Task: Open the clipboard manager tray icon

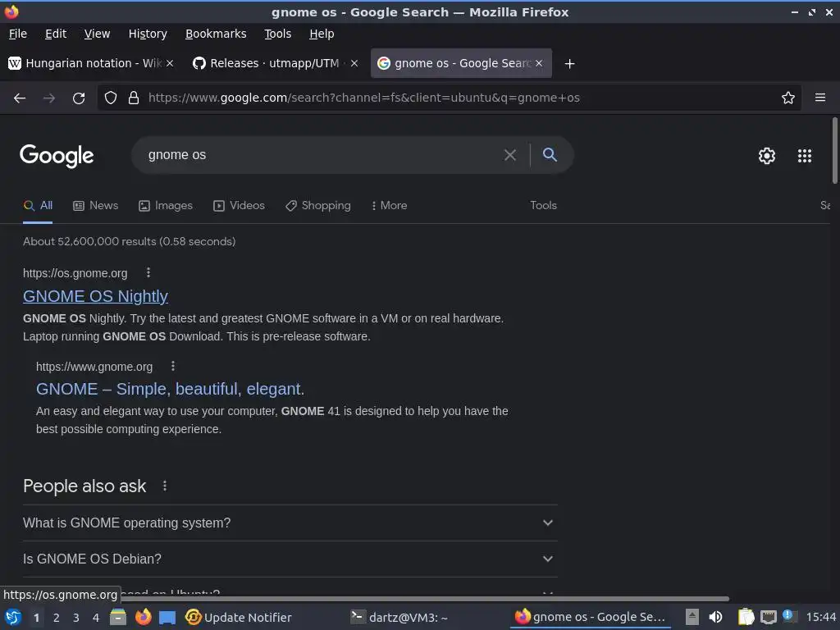Action: point(746,617)
